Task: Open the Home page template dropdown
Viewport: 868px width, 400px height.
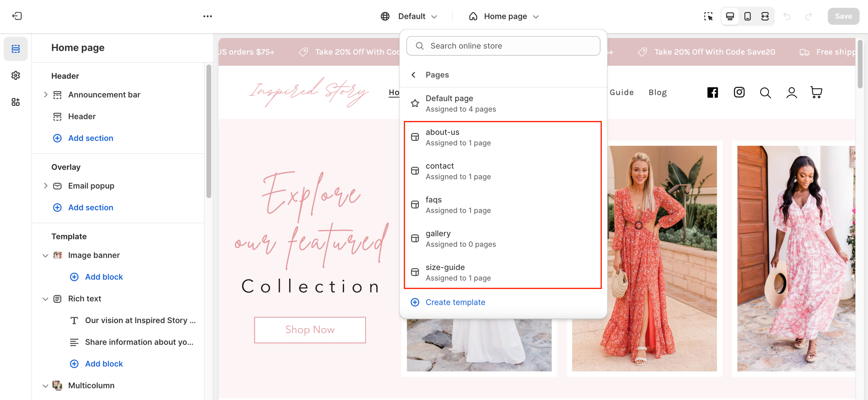Action: pyautogui.click(x=504, y=16)
